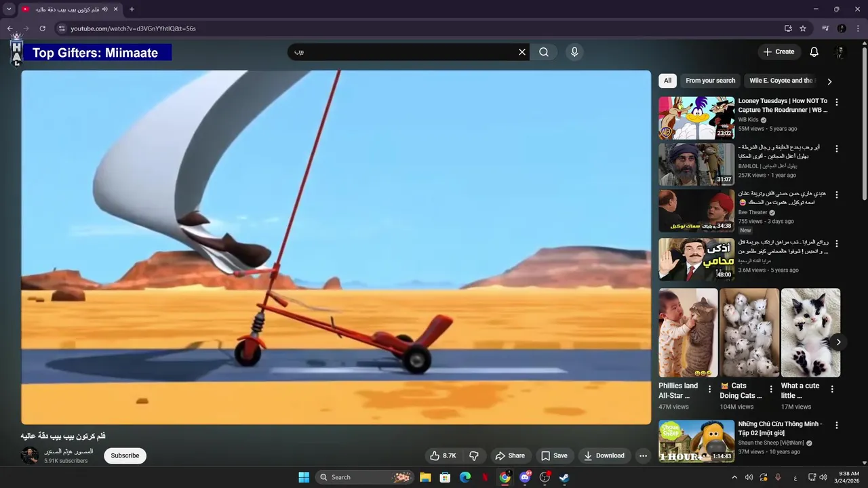Screen dimensions: 868x488
Task: Open options for Phillies land short
Action: tap(710, 389)
